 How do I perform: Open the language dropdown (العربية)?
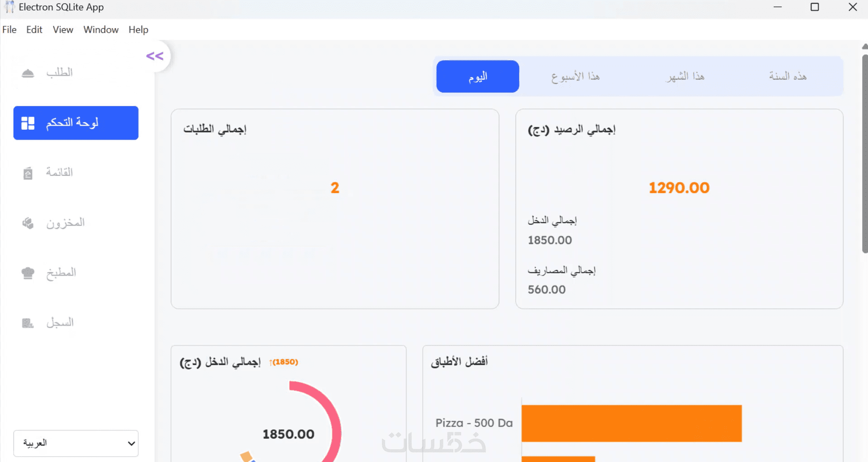[76, 443]
